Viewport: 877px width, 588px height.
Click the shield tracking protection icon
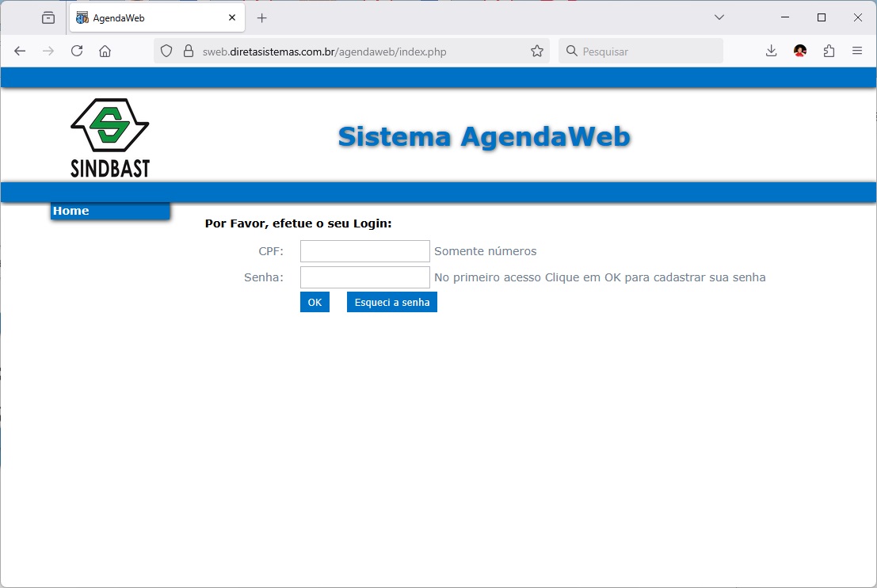coord(166,51)
